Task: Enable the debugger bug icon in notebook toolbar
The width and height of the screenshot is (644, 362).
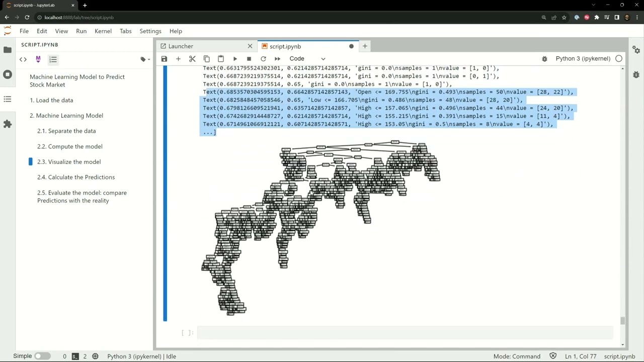Action: (x=544, y=59)
